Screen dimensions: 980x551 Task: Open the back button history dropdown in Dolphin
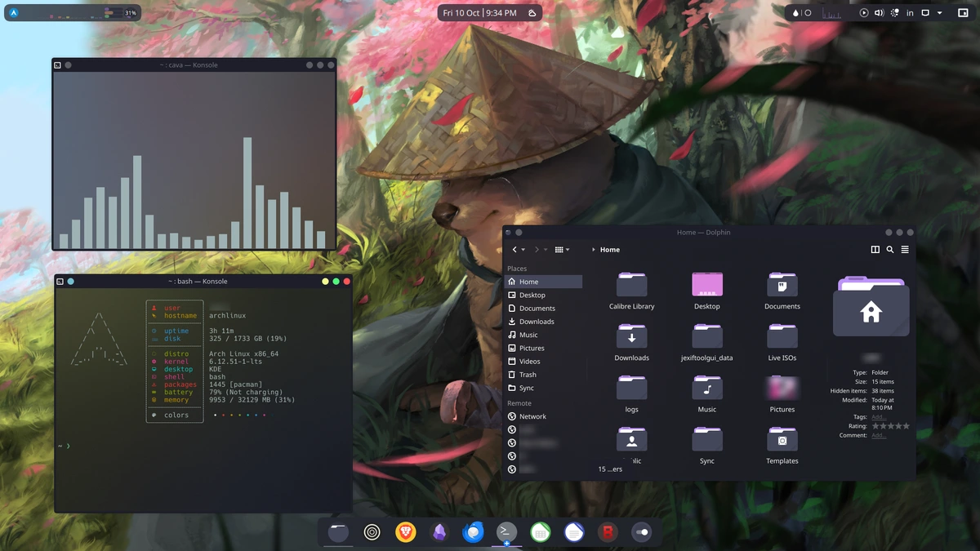(x=522, y=250)
